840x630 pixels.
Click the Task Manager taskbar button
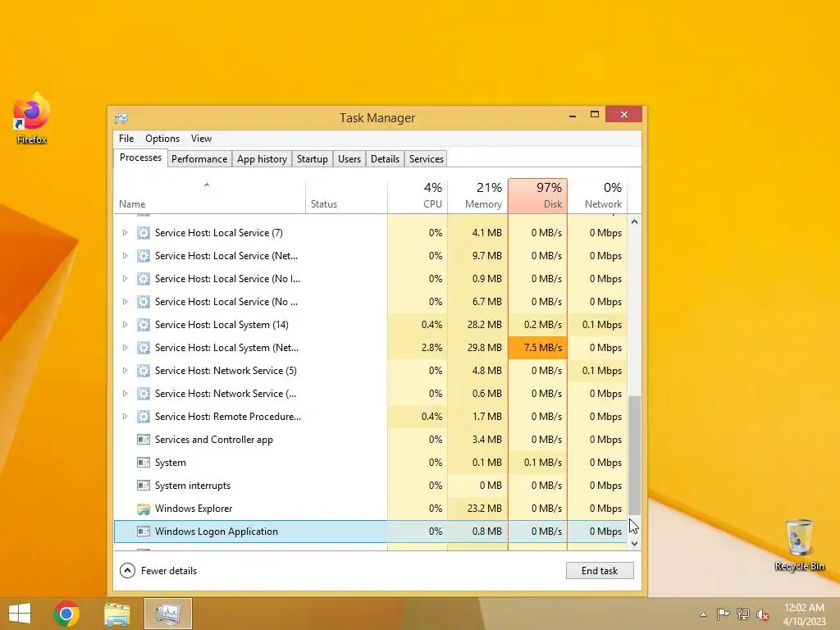tap(167, 614)
